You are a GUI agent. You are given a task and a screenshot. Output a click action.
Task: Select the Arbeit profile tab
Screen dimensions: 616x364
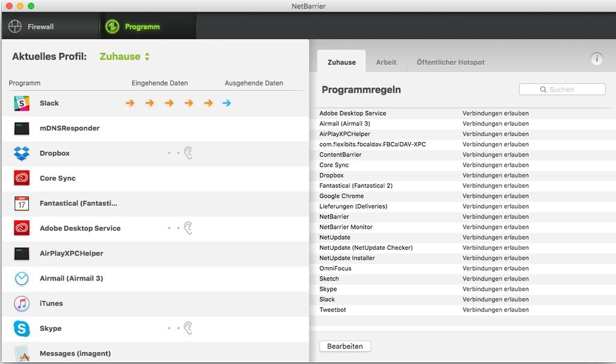(386, 62)
